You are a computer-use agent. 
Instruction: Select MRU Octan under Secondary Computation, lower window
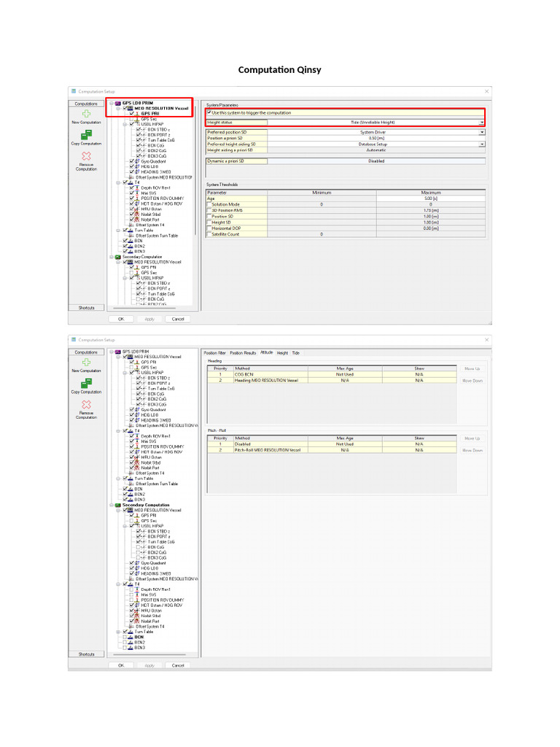152,611
